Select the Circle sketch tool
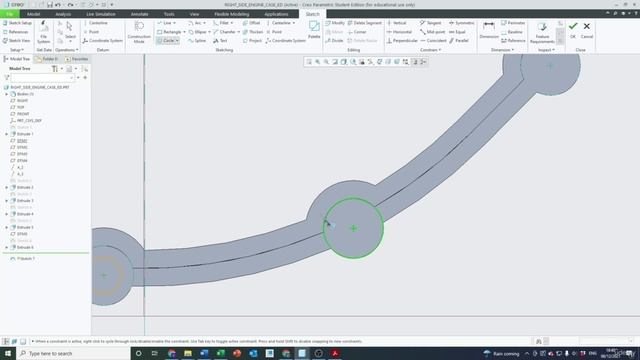Viewport: 640px width, 360px height. tap(166, 41)
